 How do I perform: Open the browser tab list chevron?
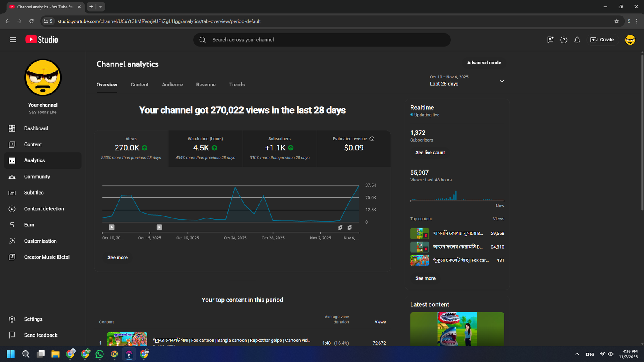click(101, 7)
